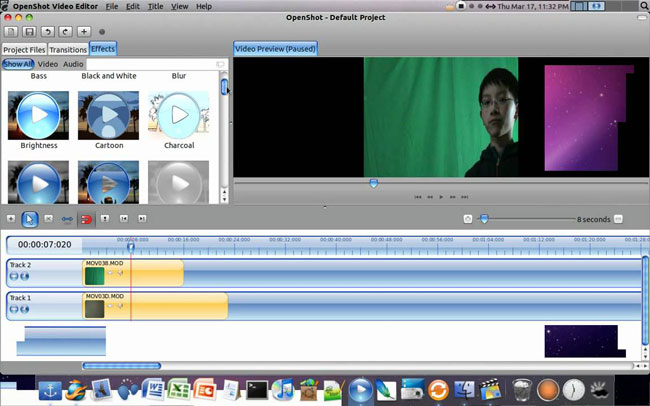Screen dimensions: 650x406
Task: Select the Cartoon effect thumbnail
Action: tap(109, 115)
